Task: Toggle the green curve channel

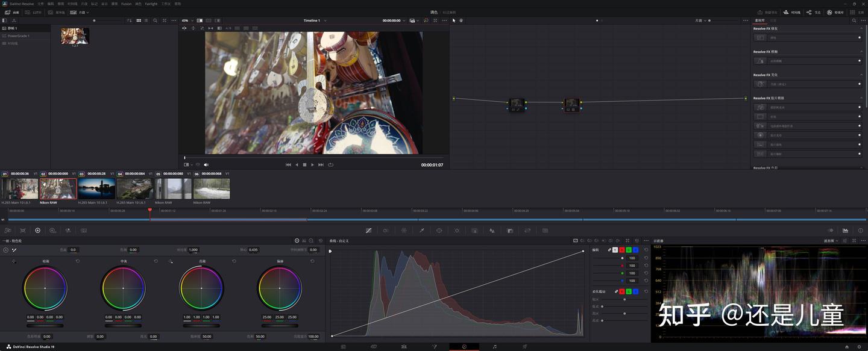Action: [629, 250]
